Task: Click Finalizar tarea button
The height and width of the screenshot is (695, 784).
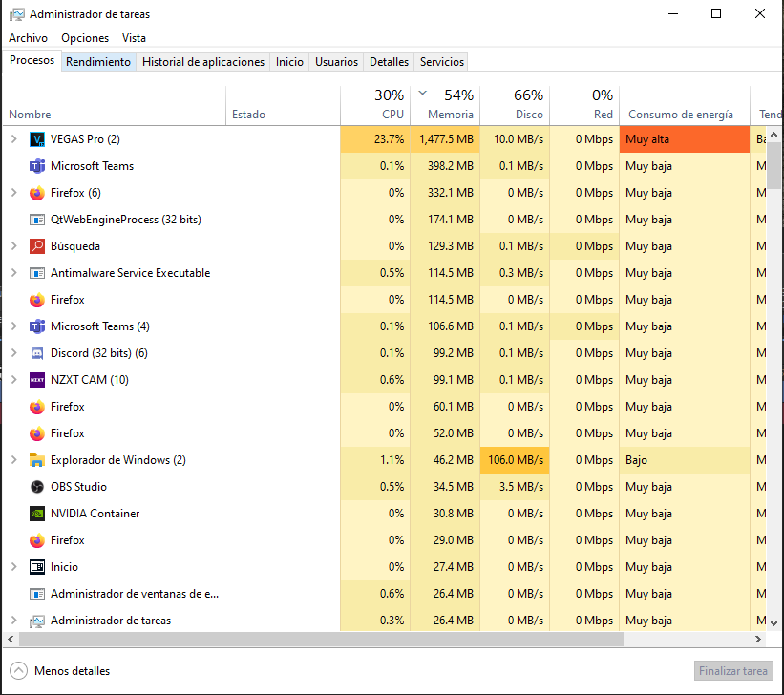Action: click(733, 671)
